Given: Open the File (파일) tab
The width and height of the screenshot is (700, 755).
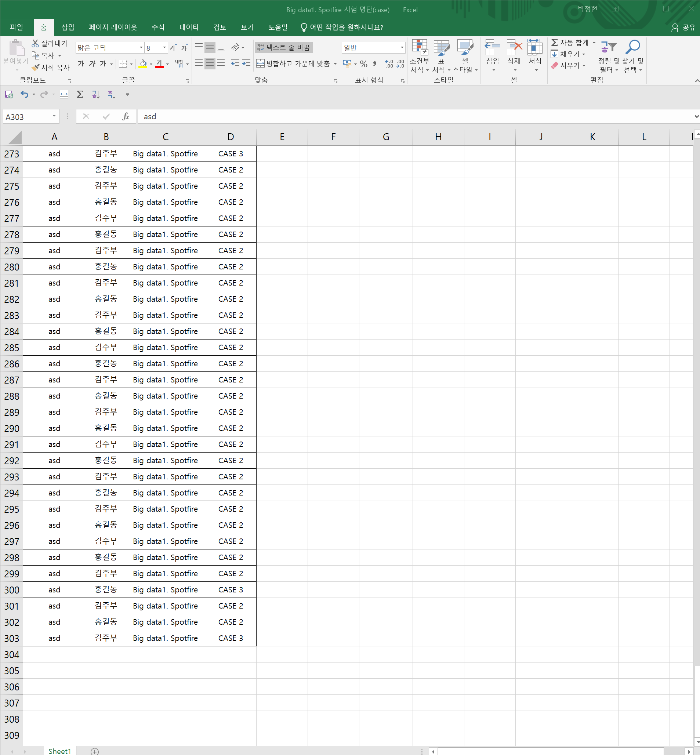Looking at the screenshot, I should point(16,27).
